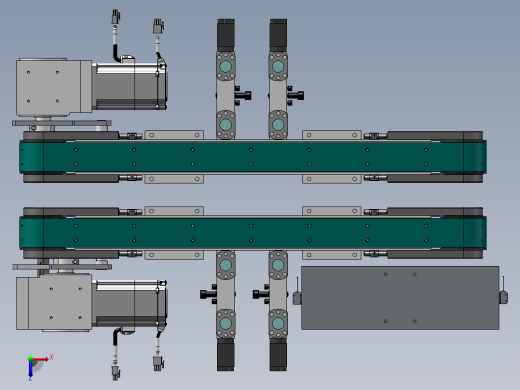
Task: Pick the upper motor's light gray gearbox housing
Action: pyautogui.click(x=54, y=87)
